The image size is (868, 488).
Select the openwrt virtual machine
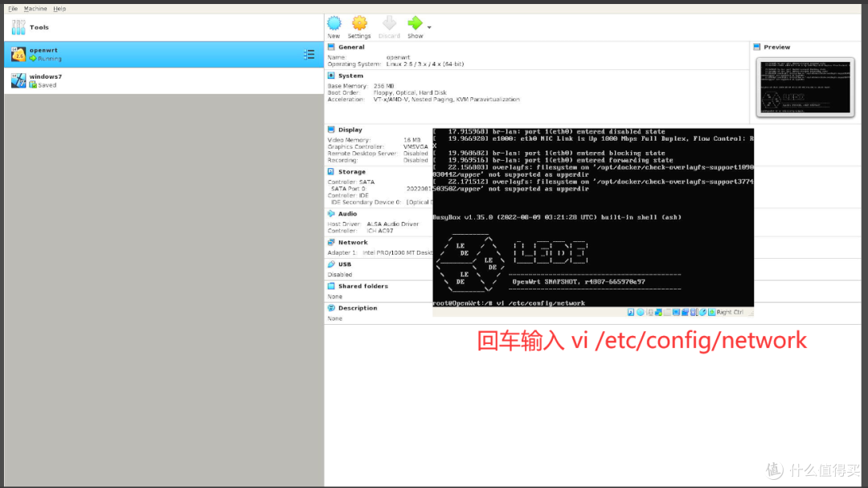tap(164, 55)
